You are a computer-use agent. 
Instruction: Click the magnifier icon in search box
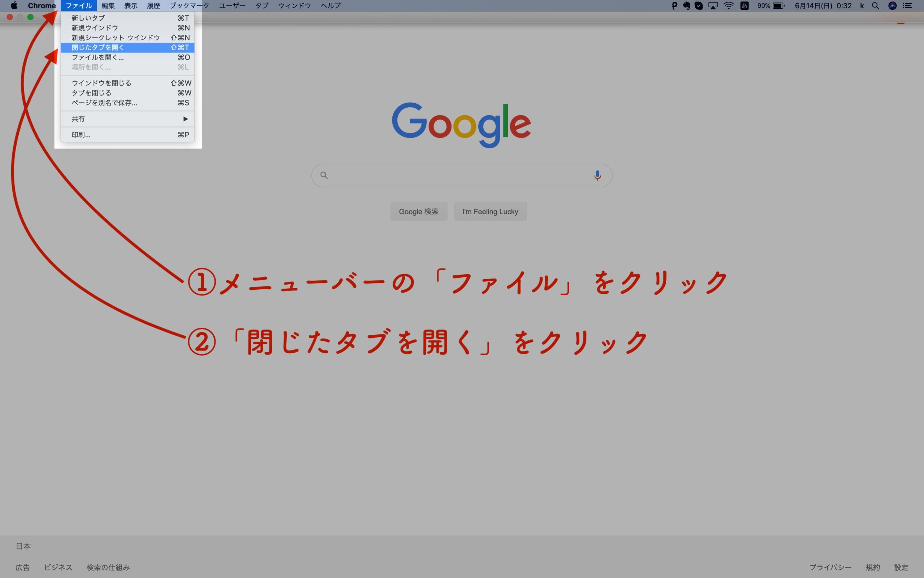point(324,176)
